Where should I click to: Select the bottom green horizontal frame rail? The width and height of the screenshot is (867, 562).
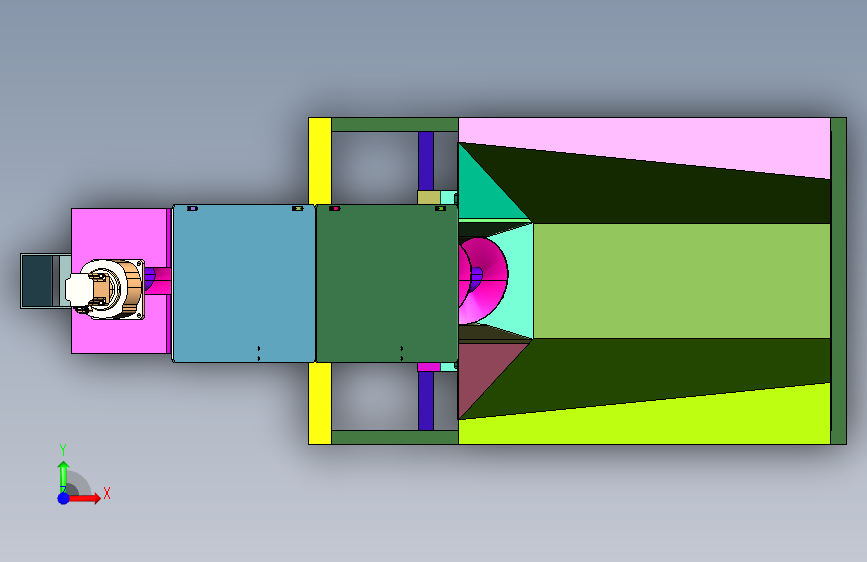click(x=395, y=437)
